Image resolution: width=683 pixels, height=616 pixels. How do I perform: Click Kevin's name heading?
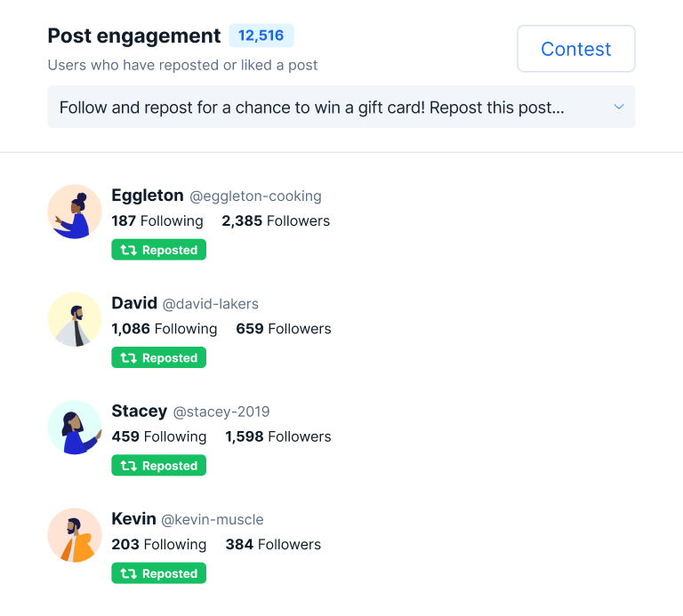tap(134, 519)
